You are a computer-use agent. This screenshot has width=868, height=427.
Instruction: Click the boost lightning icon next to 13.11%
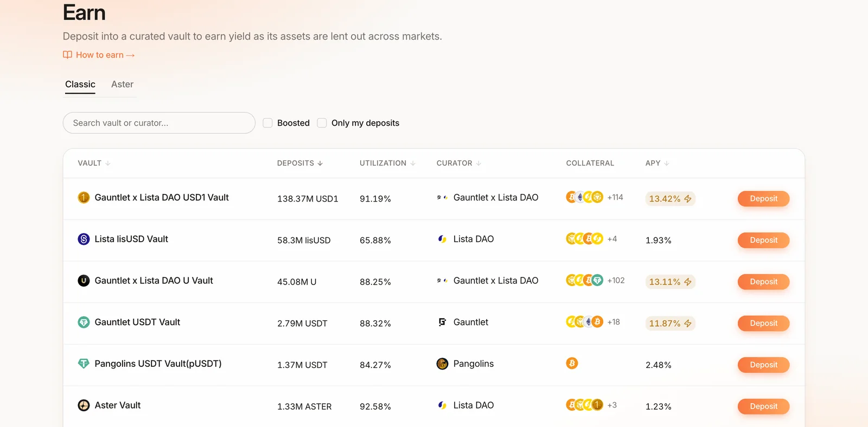point(688,282)
